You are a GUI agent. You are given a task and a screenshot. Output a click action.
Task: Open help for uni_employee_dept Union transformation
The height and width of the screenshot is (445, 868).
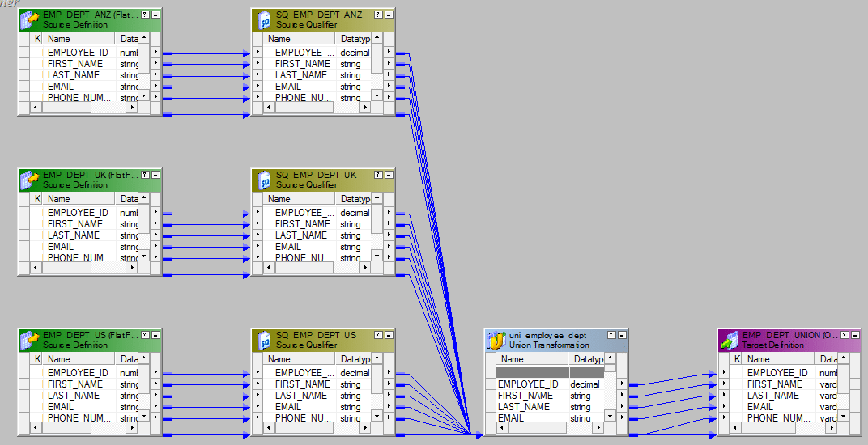pos(611,336)
